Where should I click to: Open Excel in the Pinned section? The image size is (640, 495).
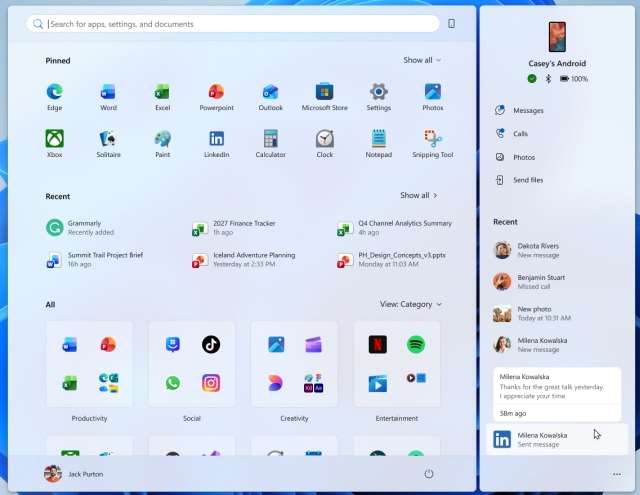[x=162, y=97]
